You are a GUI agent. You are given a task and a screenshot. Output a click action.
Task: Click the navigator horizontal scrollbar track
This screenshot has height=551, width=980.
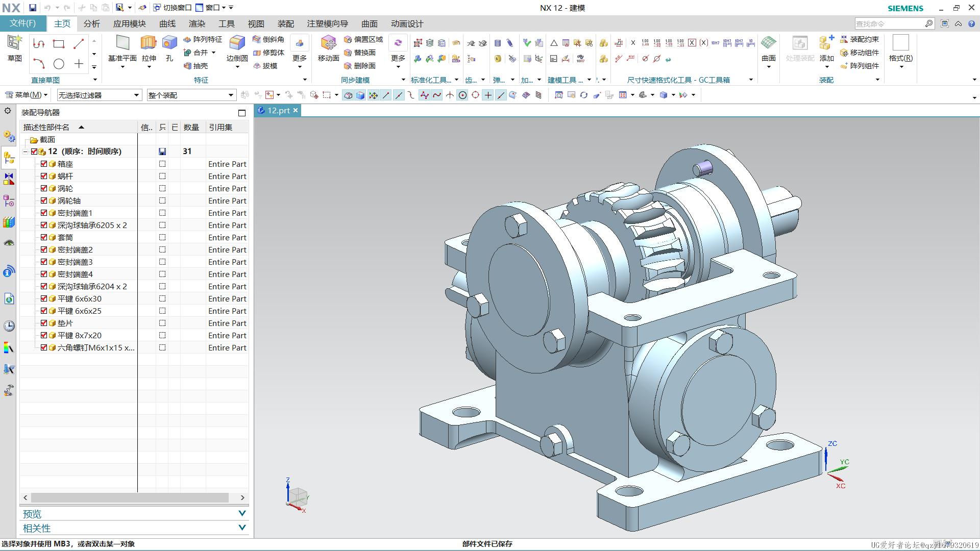(x=130, y=497)
